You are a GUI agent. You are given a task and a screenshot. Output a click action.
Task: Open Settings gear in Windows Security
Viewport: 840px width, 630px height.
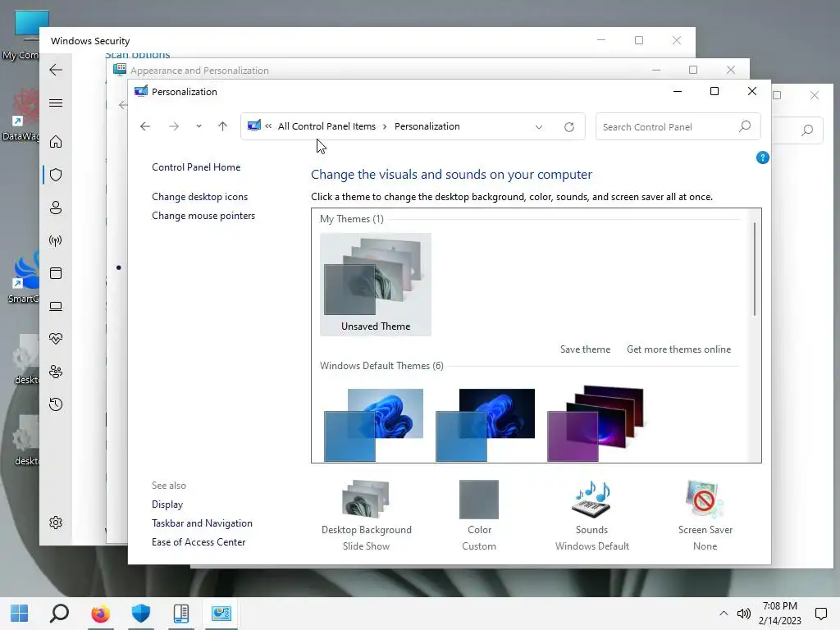tap(56, 523)
